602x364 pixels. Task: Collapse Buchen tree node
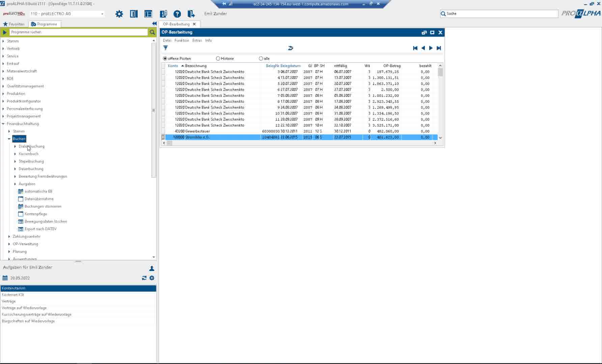click(9, 139)
